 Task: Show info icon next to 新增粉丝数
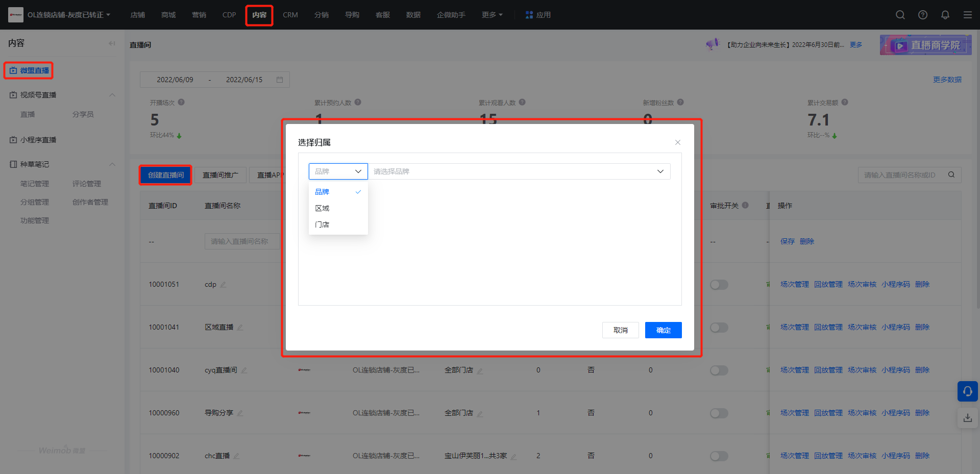coord(680,102)
